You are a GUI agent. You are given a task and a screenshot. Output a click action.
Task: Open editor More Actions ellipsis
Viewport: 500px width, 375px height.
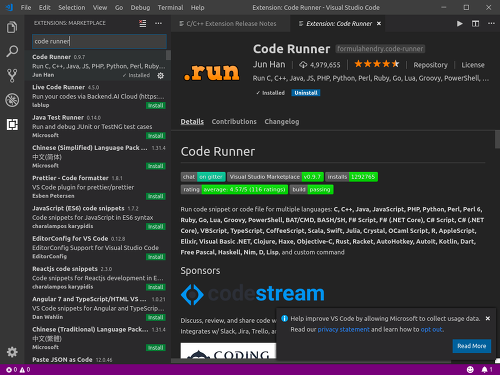(491, 23)
